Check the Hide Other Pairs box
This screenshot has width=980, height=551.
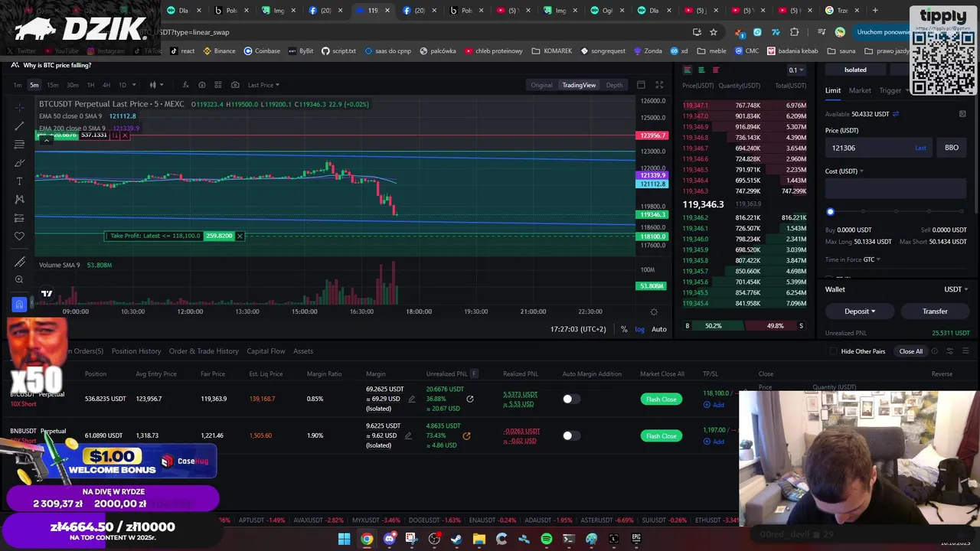833,351
